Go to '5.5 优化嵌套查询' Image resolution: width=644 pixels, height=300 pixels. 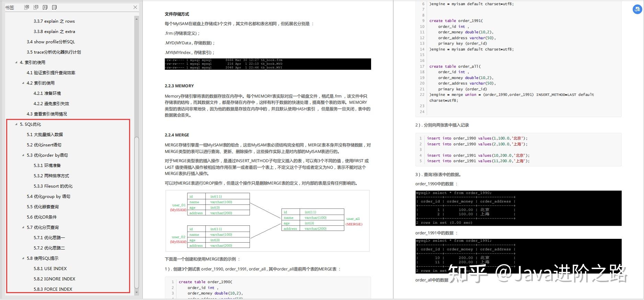[x=43, y=207]
